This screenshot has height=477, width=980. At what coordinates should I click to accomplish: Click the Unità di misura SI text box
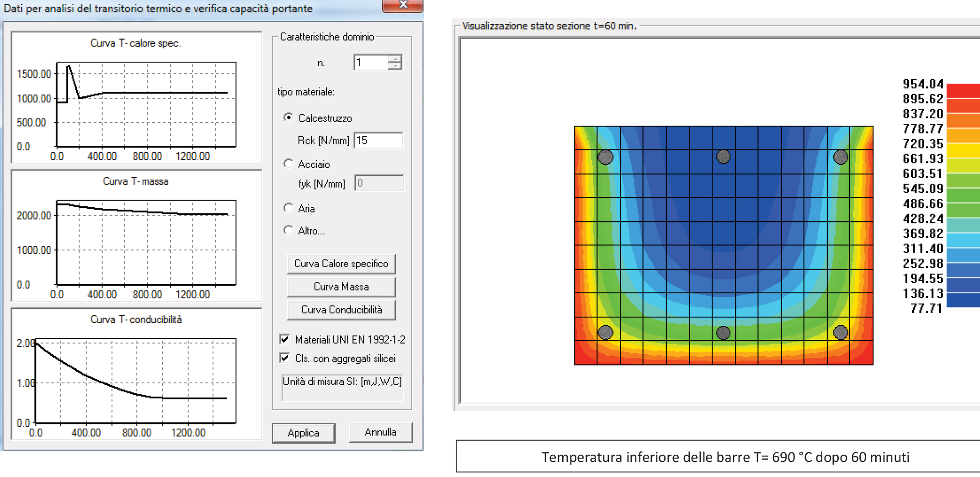(x=342, y=388)
